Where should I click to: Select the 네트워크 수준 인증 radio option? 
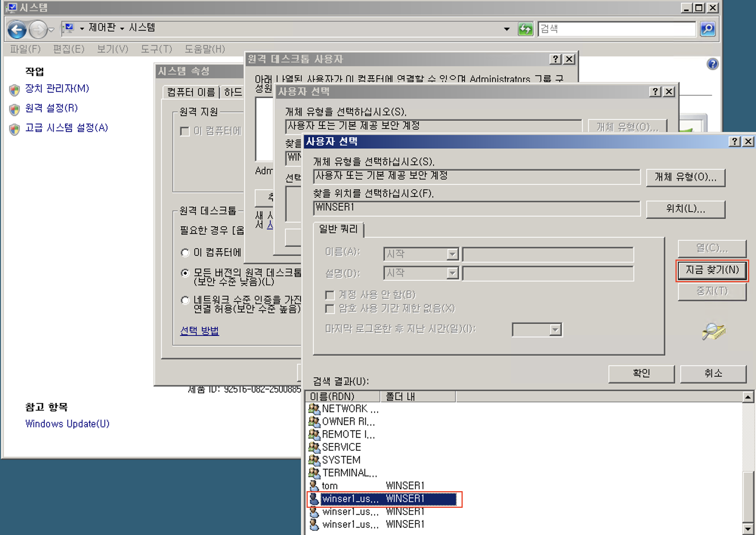(x=185, y=300)
